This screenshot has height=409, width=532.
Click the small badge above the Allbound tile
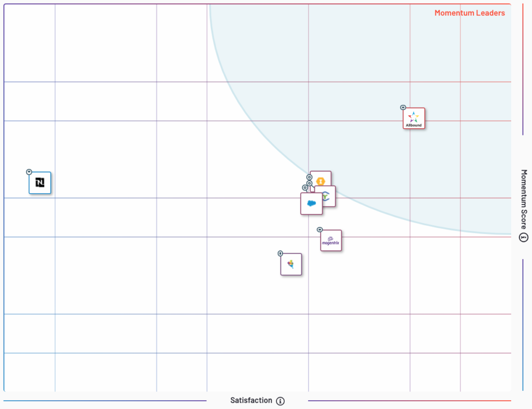403,107
